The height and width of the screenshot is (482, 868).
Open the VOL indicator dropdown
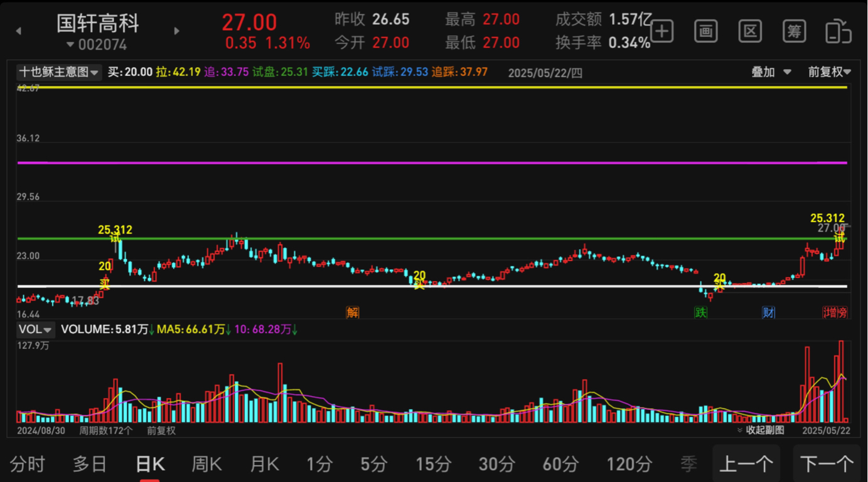click(x=35, y=329)
